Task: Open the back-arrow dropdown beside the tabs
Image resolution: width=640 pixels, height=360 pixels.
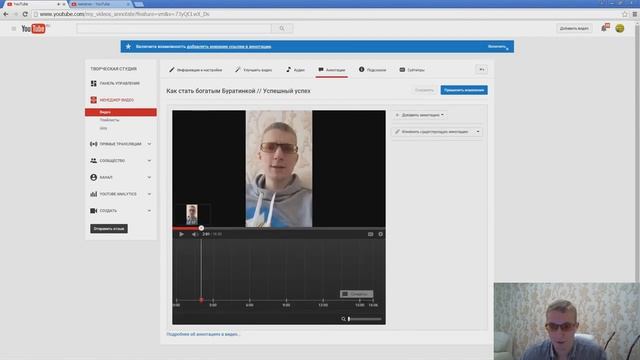Action: pos(482,70)
